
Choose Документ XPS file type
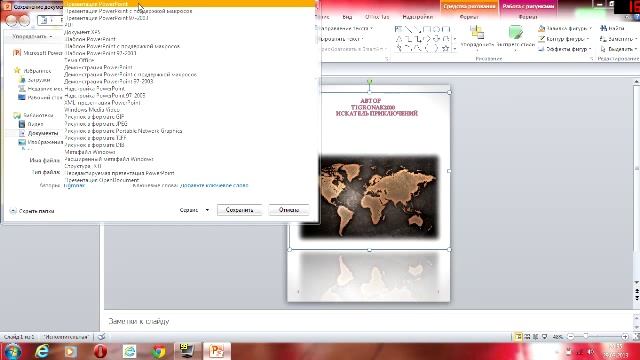pos(82,32)
